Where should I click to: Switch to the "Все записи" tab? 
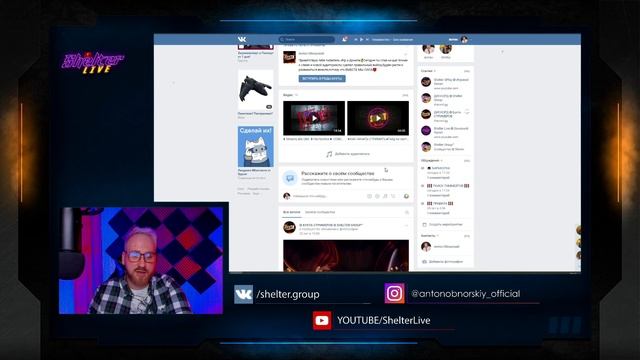pyautogui.click(x=291, y=212)
